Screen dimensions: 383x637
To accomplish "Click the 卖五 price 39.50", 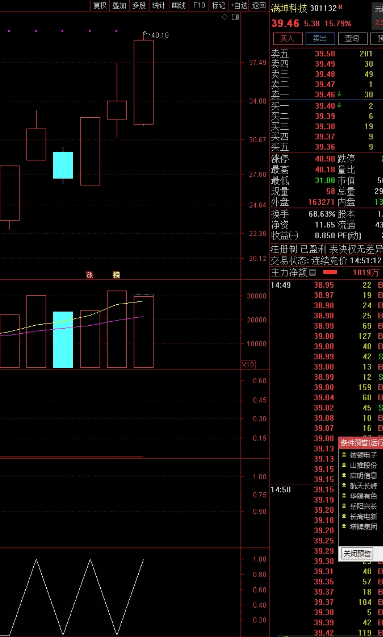I will click(x=325, y=54).
